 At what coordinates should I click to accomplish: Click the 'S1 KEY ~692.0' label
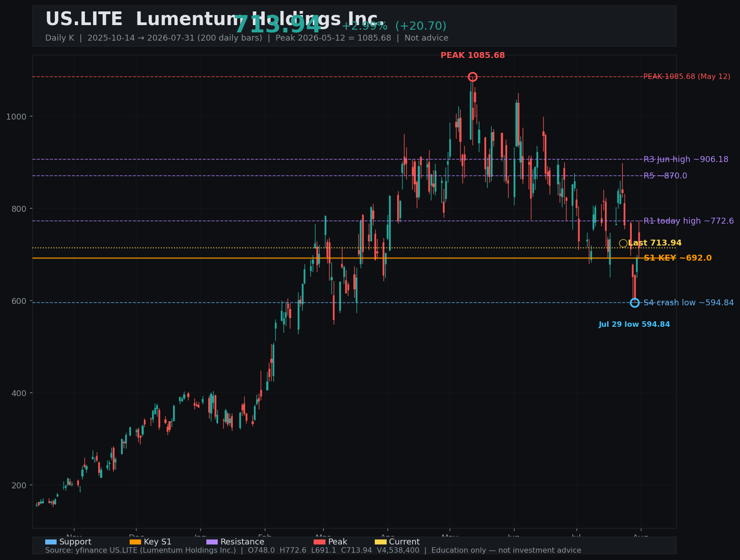point(677,258)
